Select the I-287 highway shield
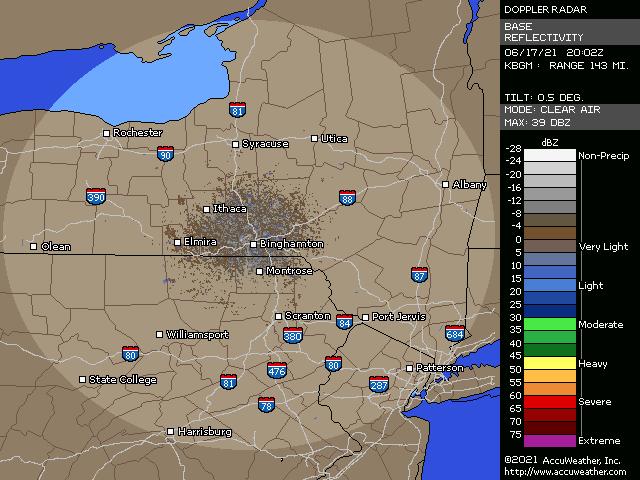Viewport: 640px width, 480px height. tap(379, 384)
